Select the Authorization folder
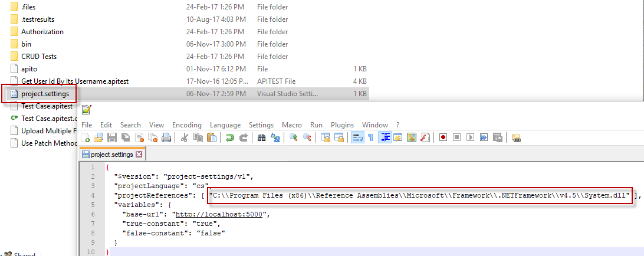This screenshot has width=644, height=256. [x=42, y=32]
